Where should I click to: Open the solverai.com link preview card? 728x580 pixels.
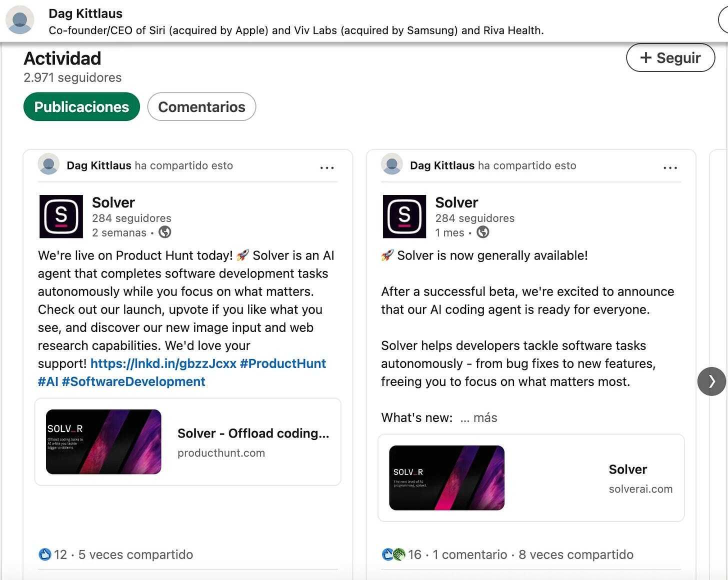(530, 477)
